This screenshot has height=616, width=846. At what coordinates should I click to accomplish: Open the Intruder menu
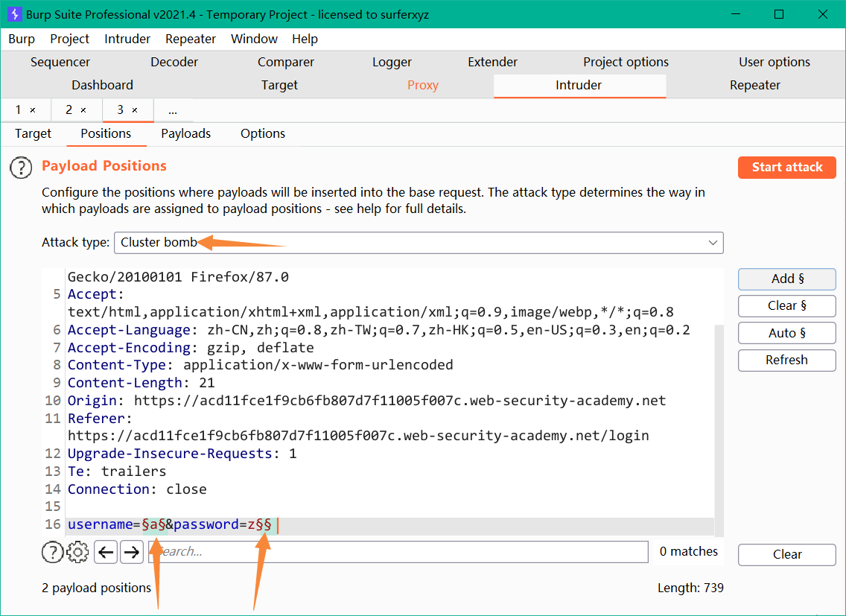127,39
